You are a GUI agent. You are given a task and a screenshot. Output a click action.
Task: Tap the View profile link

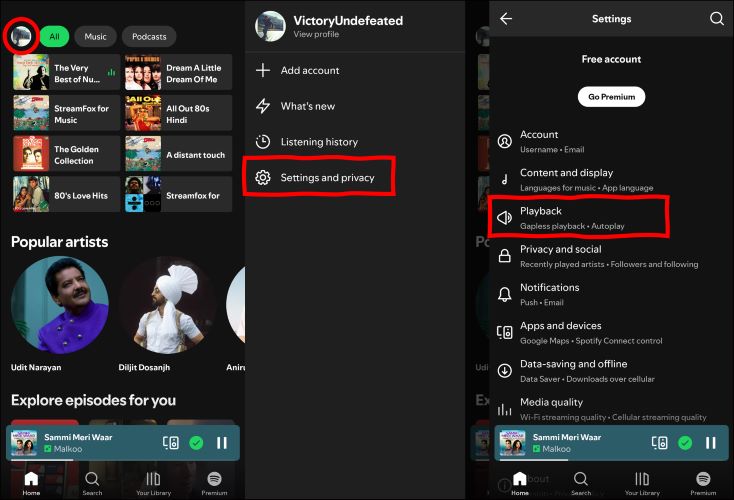(x=315, y=34)
